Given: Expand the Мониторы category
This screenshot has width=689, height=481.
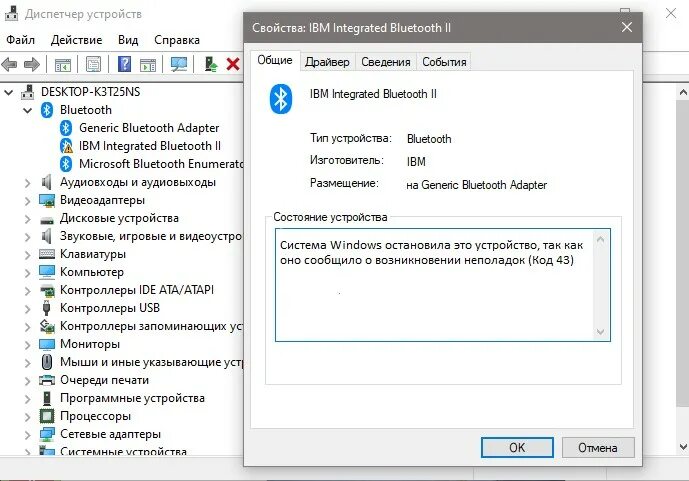Looking at the screenshot, I should point(28,344).
